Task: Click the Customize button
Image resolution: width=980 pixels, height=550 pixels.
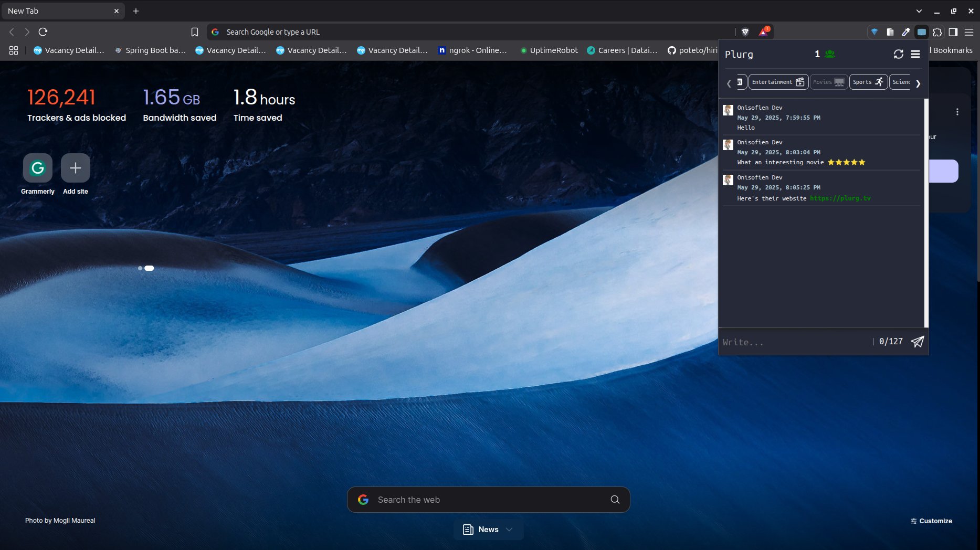Action: pos(931,521)
